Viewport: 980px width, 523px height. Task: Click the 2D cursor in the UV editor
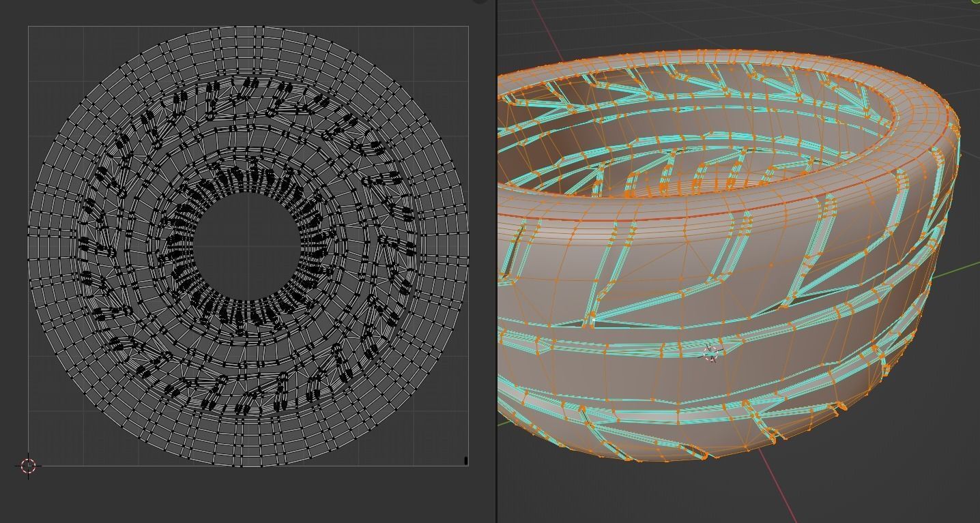pos(28,466)
